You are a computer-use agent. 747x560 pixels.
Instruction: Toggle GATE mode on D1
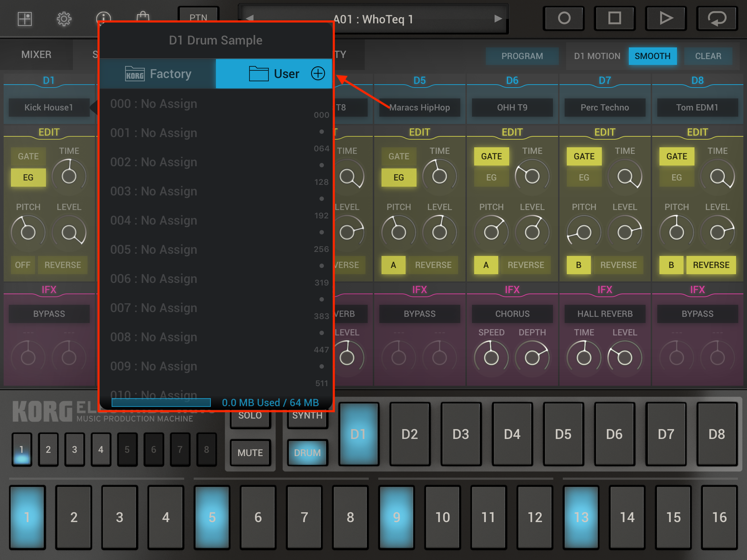[28, 156]
